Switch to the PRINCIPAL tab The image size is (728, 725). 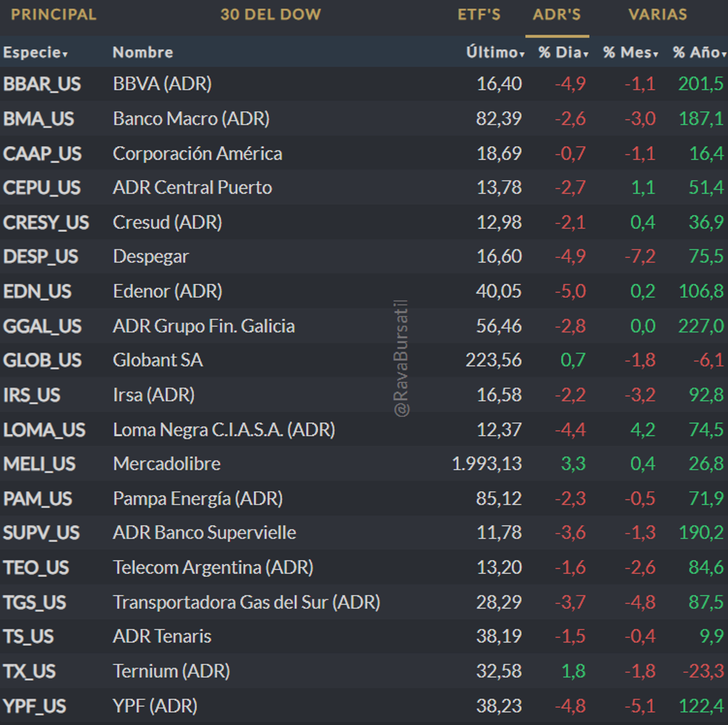point(53,15)
